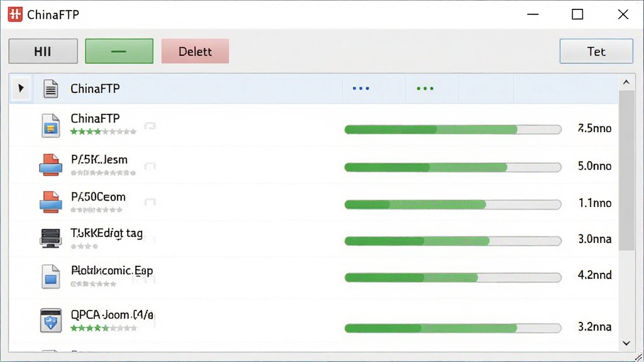644x362 pixels.
Task: Expand the ChinaFTP header row arrow
Action: coord(21,88)
